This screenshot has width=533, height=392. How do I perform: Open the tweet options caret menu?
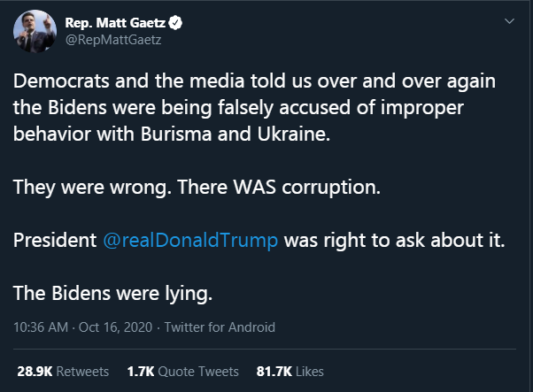[508, 20]
